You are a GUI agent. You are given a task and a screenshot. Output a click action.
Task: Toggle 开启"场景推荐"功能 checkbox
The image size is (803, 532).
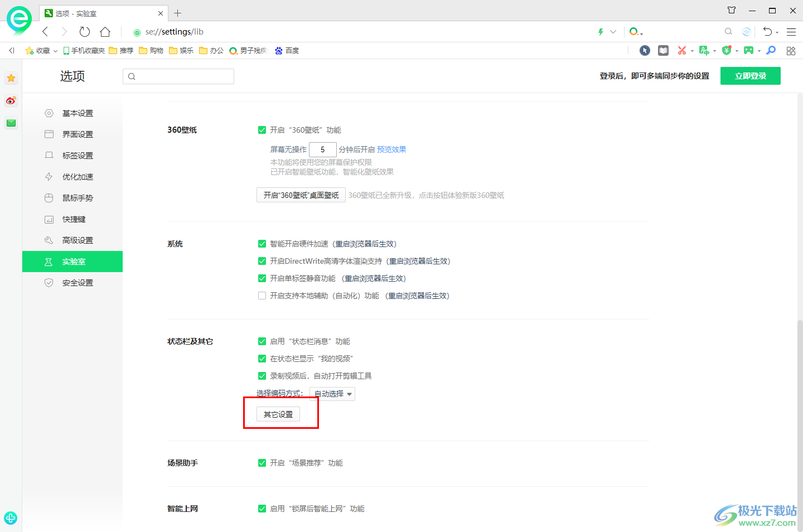pyautogui.click(x=262, y=463)
